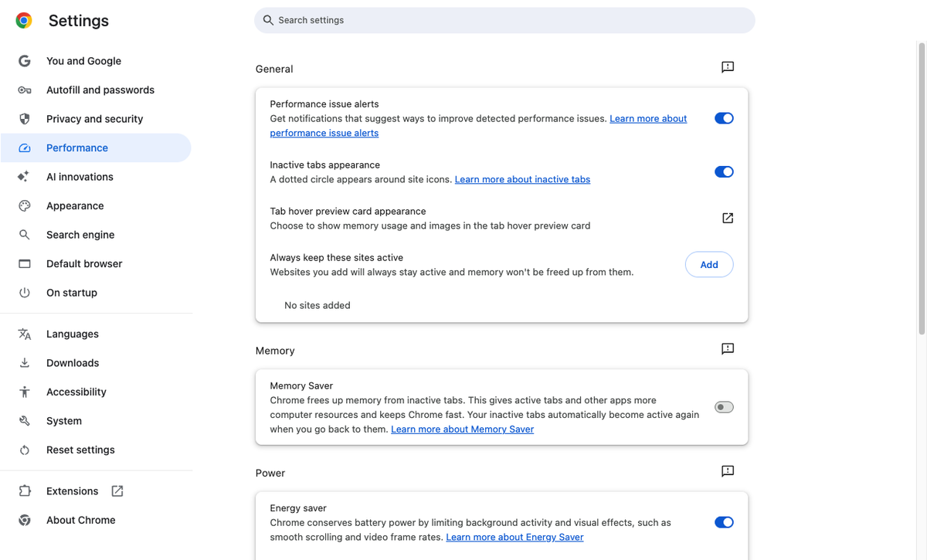
Task: Click the Settings page title
Action: (79, 21)
